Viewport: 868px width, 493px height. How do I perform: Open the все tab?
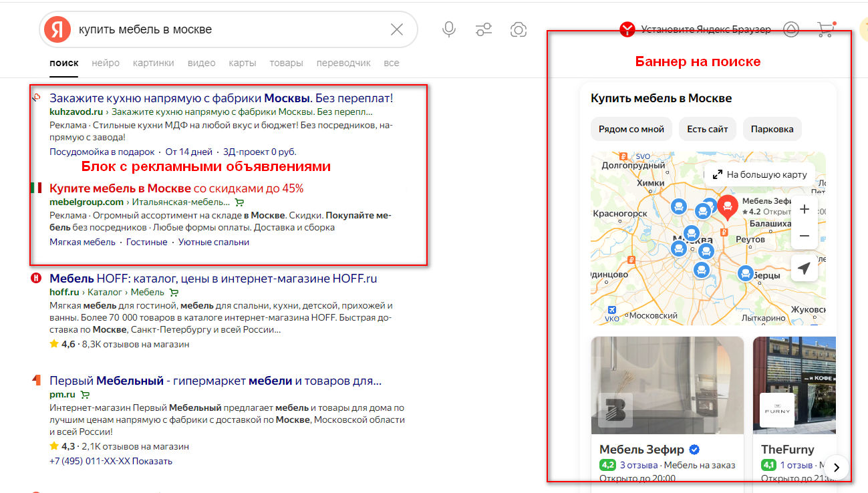392,63
